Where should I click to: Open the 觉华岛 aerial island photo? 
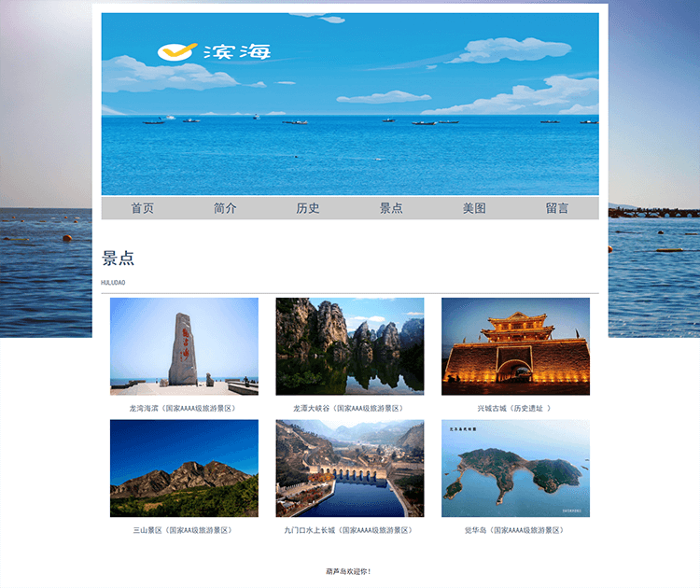click(x=515, y=468)
